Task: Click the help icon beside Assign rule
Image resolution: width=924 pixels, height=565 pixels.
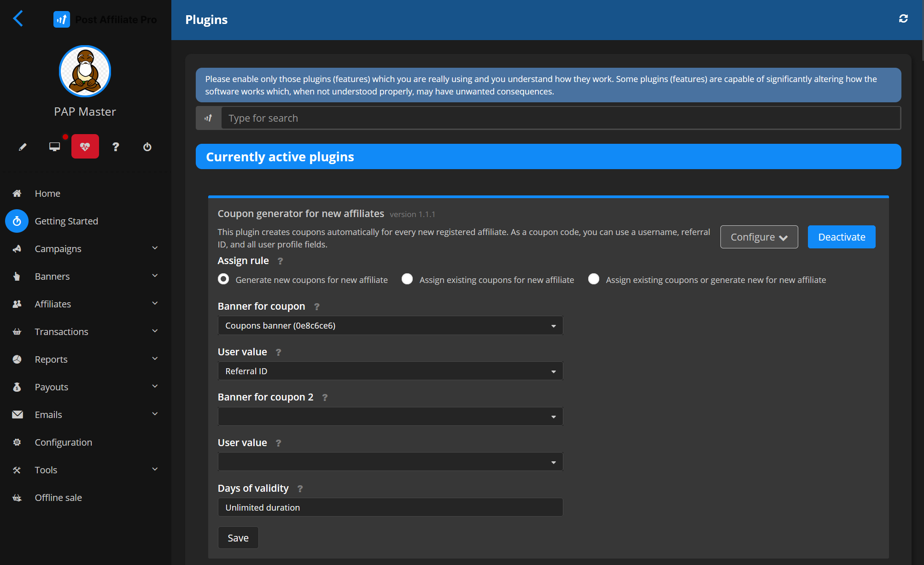Action: (280, 261)
